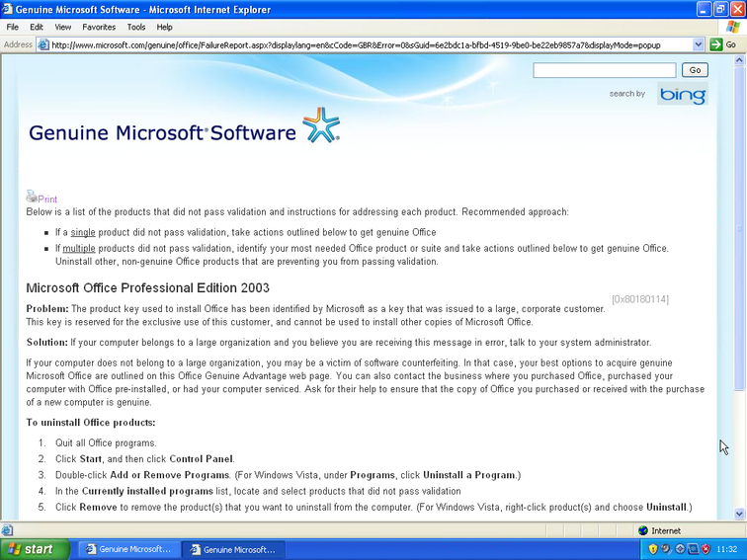Click the red security alert shield tray icon

[706, 549]
